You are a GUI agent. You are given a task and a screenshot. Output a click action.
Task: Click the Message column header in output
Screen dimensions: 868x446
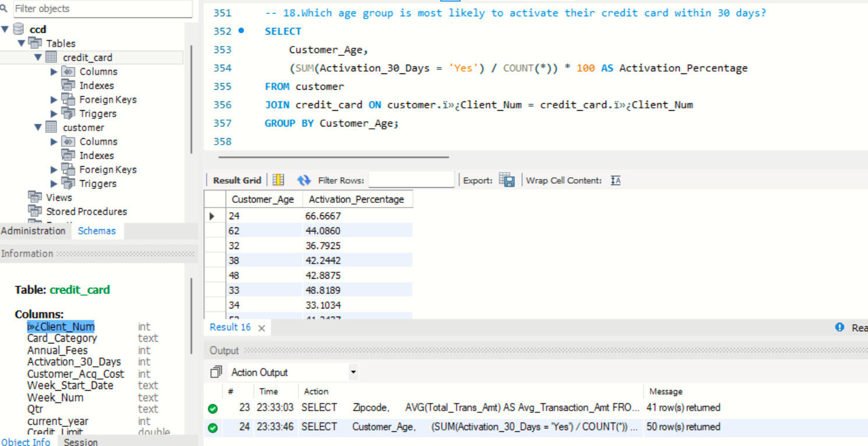coord(666,392)
